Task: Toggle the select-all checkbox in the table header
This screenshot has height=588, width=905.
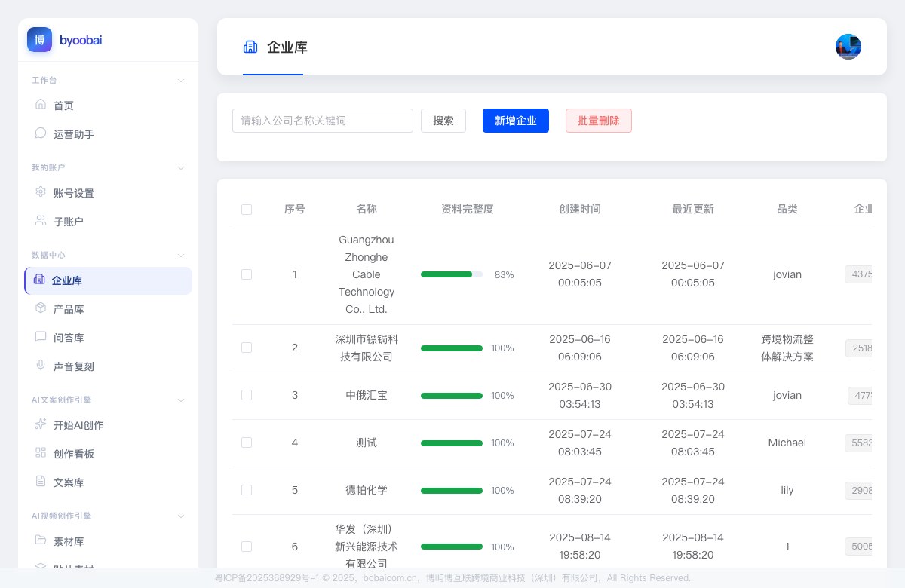Action: [247, 210]
